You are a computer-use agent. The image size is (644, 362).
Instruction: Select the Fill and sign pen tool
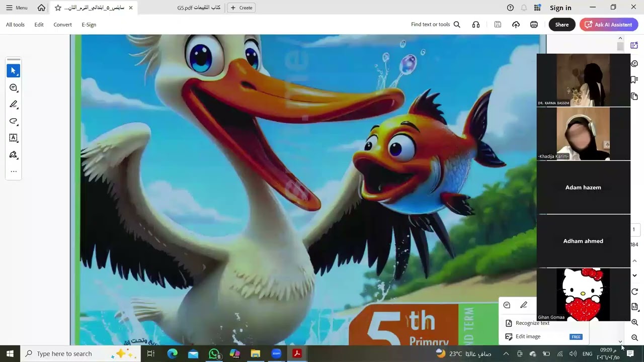tap(14, 155)
